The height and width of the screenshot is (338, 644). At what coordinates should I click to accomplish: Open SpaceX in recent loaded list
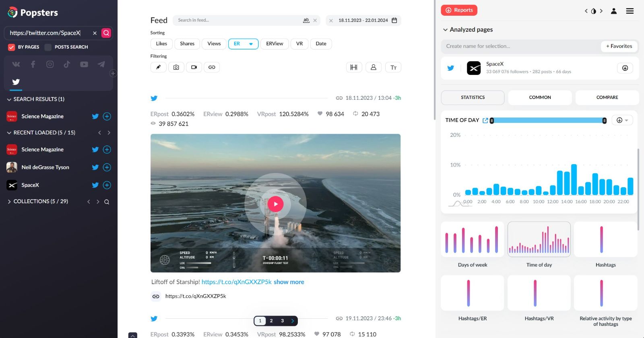point(30,185)
